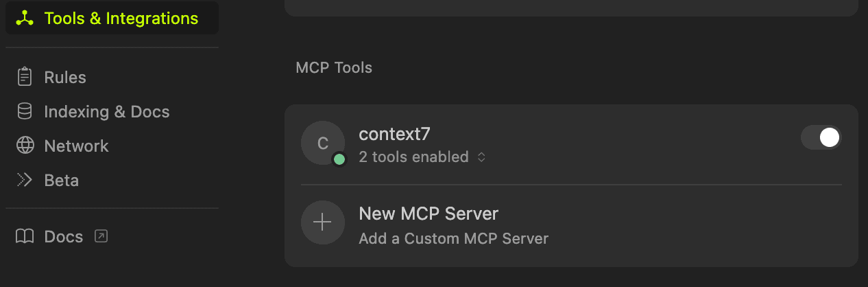Click the context7 "C" avatar
868x287 pixels.
(322, 143)
